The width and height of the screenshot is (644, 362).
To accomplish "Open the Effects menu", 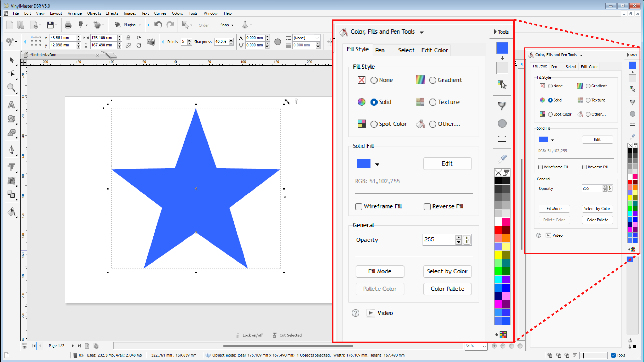I will click(x=112, y=13).
